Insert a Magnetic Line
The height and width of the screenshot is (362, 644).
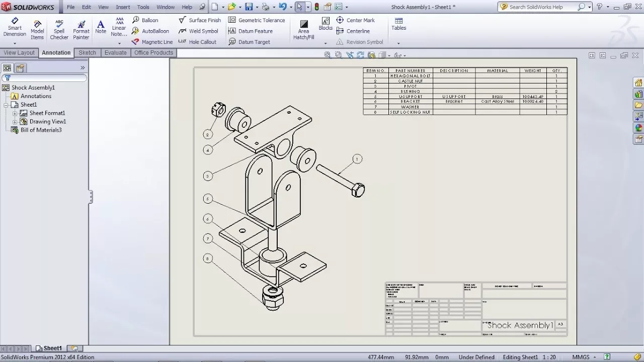pyautogui.click(x=152, y=42)
